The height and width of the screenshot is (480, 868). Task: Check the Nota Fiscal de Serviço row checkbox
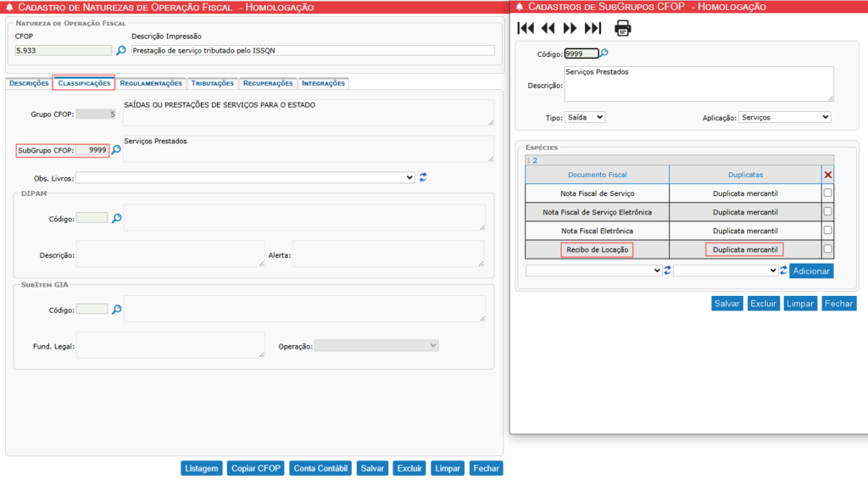(x=827, y=193)
